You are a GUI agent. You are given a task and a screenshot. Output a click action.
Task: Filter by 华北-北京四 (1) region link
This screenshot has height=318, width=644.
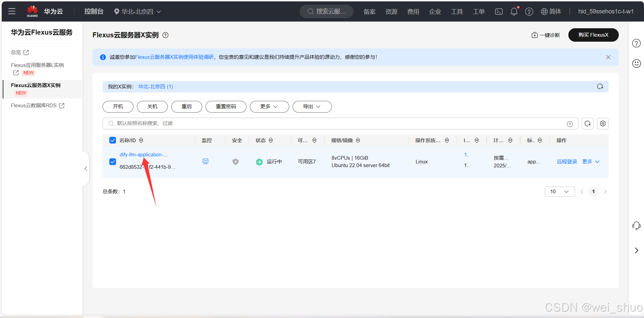(156, 87)
